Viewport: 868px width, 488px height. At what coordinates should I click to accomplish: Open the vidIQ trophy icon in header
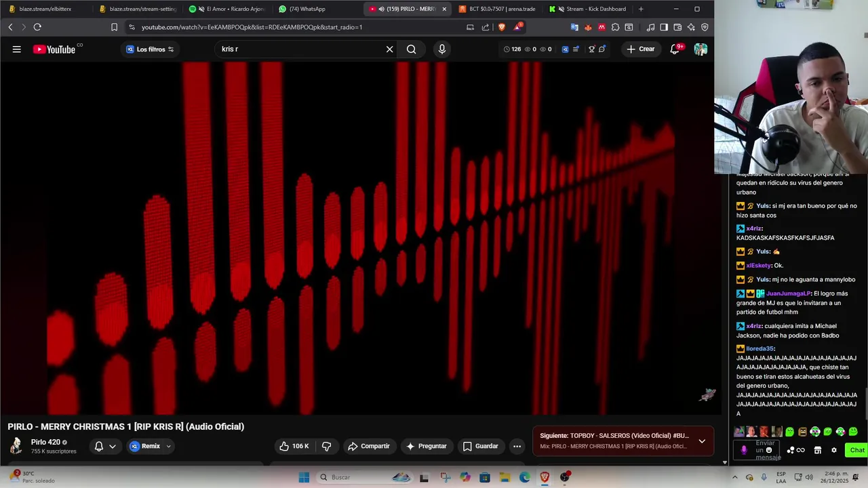click(x=592, y=49)
